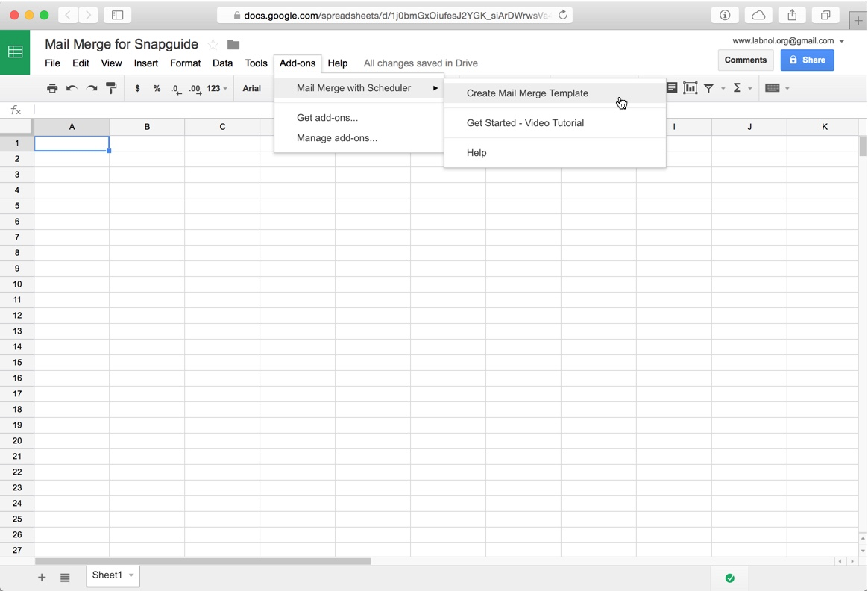Image resolution: width=868 pixels, height=591 pixels.
Task: Undo the last action with the toolbar icon
Action: click(72, 88)
